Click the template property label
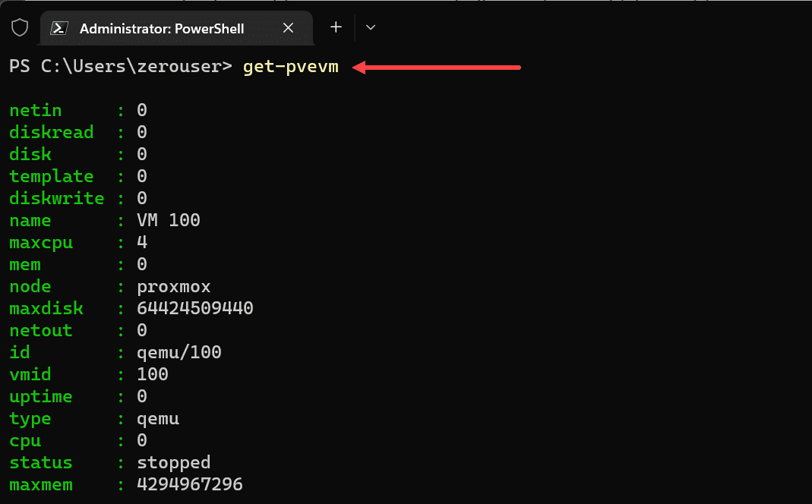Viewport: 812px width, 504px height. pos(52,177)
